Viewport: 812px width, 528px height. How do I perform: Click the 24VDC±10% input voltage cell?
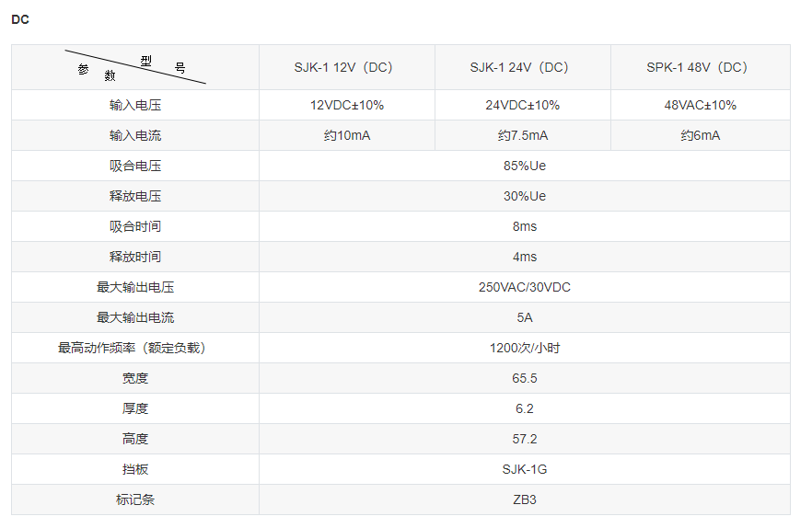tap(522, 105)
